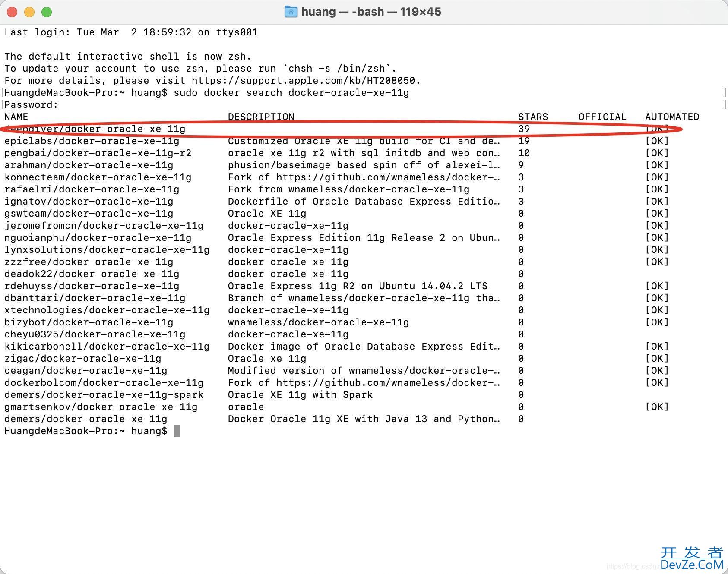Click 'epiclabs/docker-oracle-xe-11g' image name
Viewport: 728px width, 574px height.
pos(92,141)
